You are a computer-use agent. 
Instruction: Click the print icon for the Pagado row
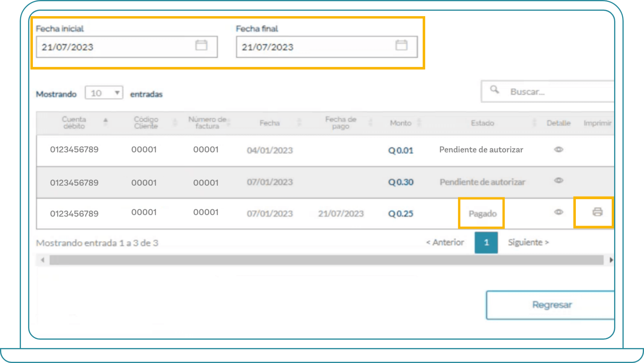coord(597,212)
